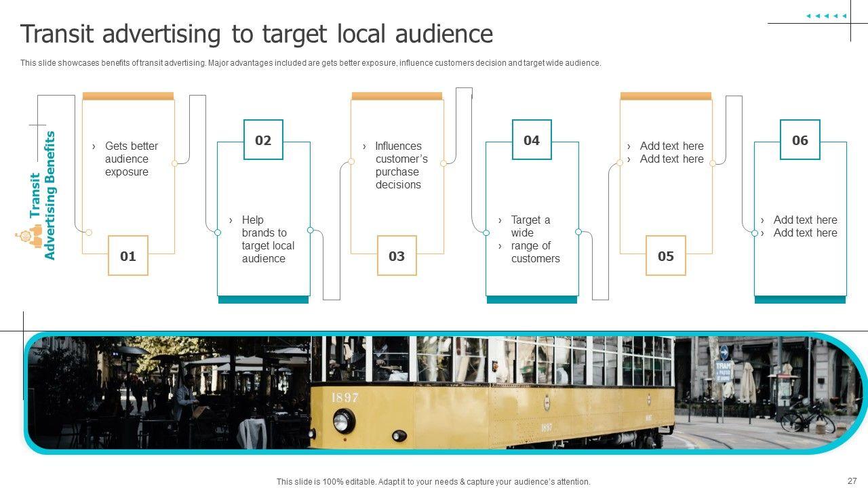The width and height of the screenshot is (868, 488).
Task: Click the 1897 number on tram front
Action: (344, 398)
